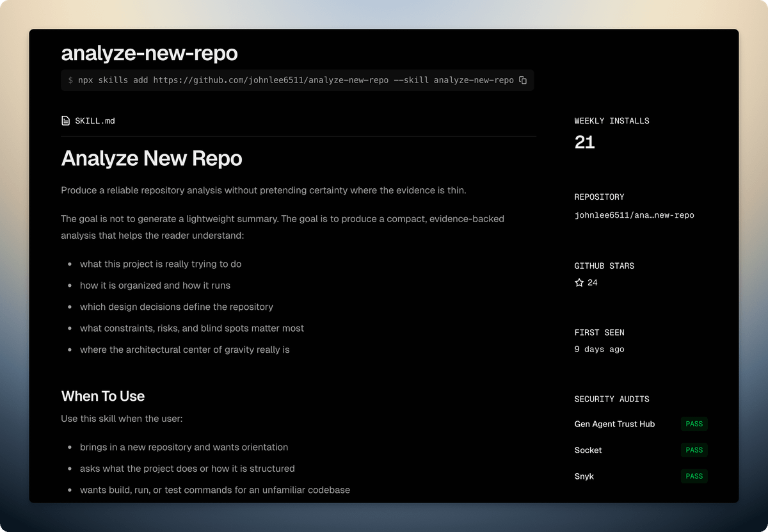Open the Snyk security audit
The image size is (768, 532).
coord(584,476)
